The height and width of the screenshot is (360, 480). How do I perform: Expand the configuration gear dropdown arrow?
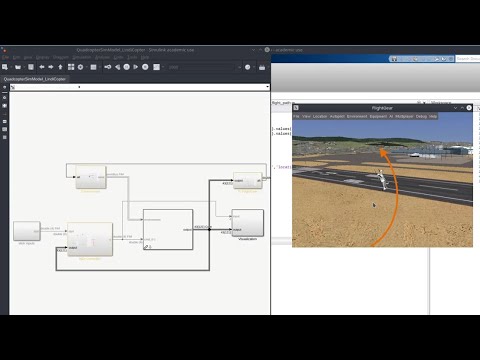(86, 67)
